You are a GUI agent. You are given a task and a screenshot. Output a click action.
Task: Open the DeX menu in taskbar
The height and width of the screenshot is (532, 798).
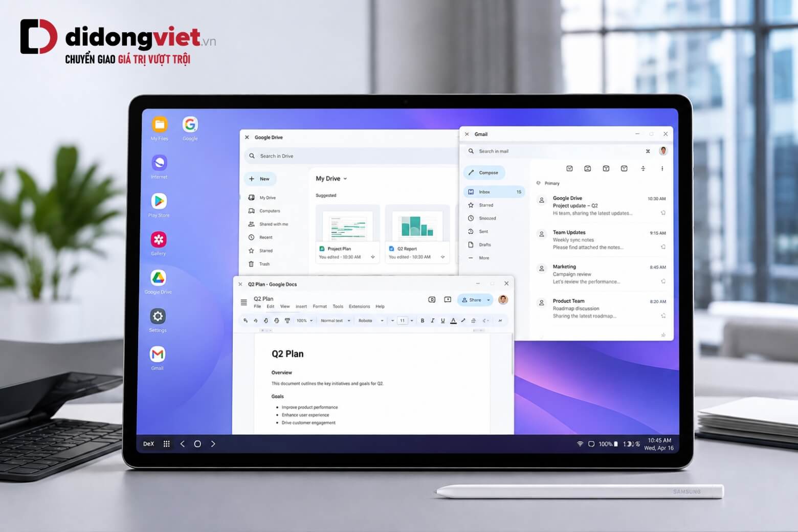148,444
